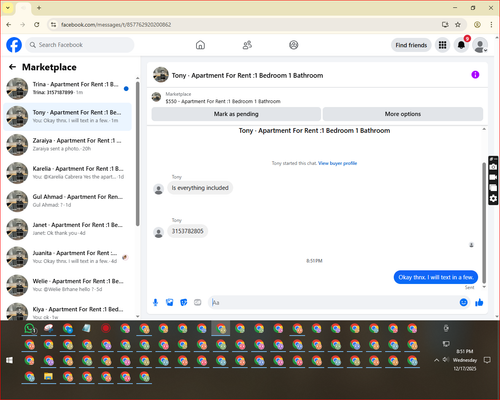Open File Explorer from taskbar

49,377
